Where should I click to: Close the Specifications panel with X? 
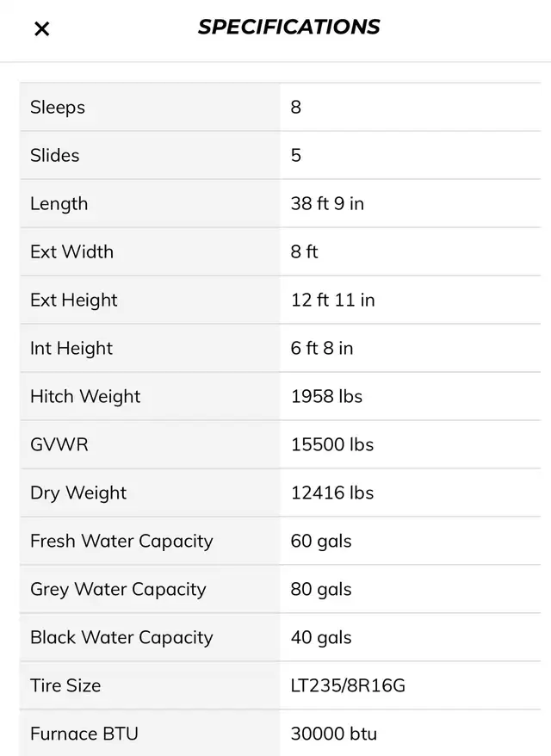tap(41, 29)
